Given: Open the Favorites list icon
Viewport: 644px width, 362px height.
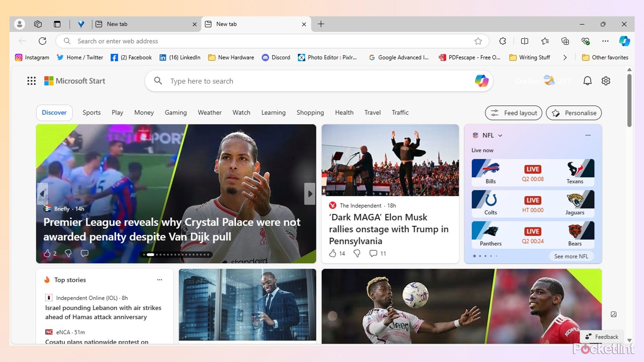Looking at the screenshot, I should coord(545,41).
